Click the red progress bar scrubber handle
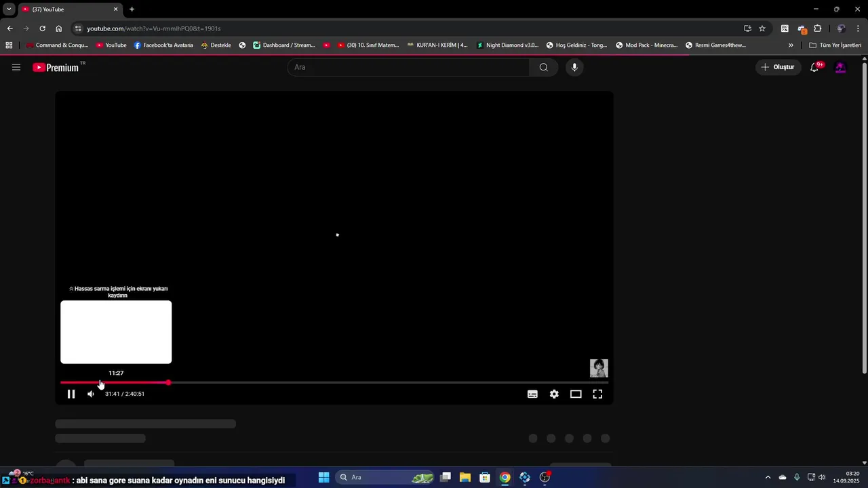The height and width of the screenshot is (488, 868). tap(168, 383)
